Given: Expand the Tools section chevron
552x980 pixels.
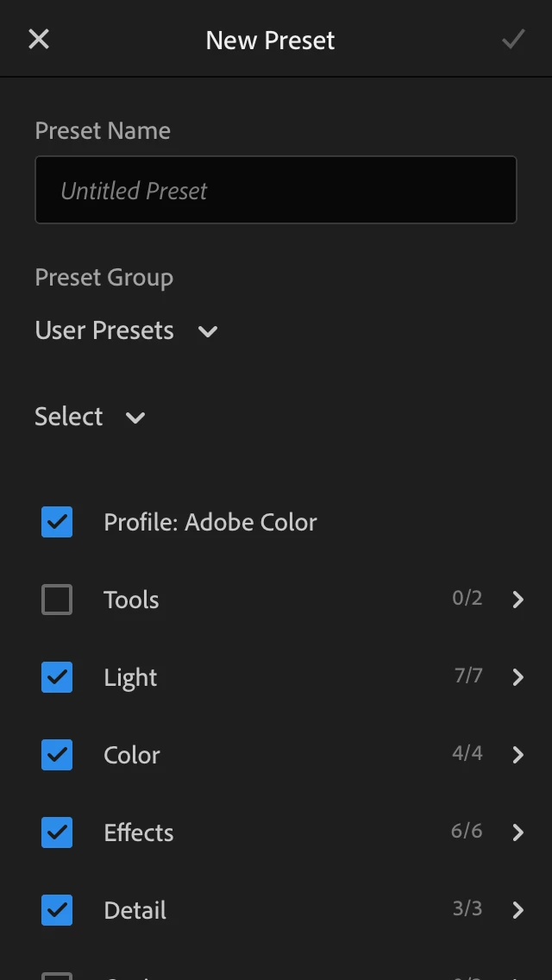Looking at the screenshot, I should [x=517, y=600].
